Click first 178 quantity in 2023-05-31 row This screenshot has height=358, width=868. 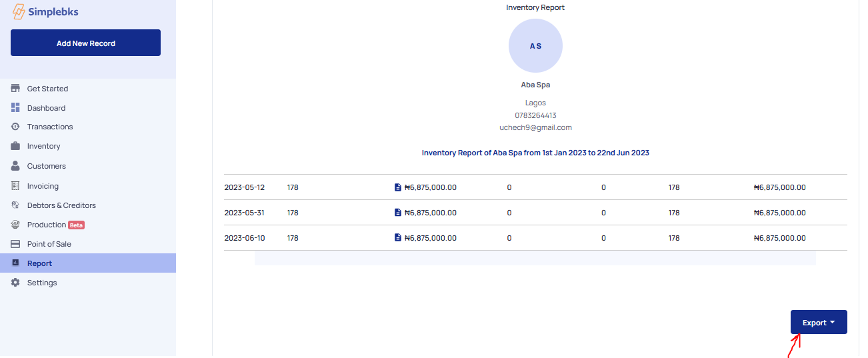tap(293, 213)
